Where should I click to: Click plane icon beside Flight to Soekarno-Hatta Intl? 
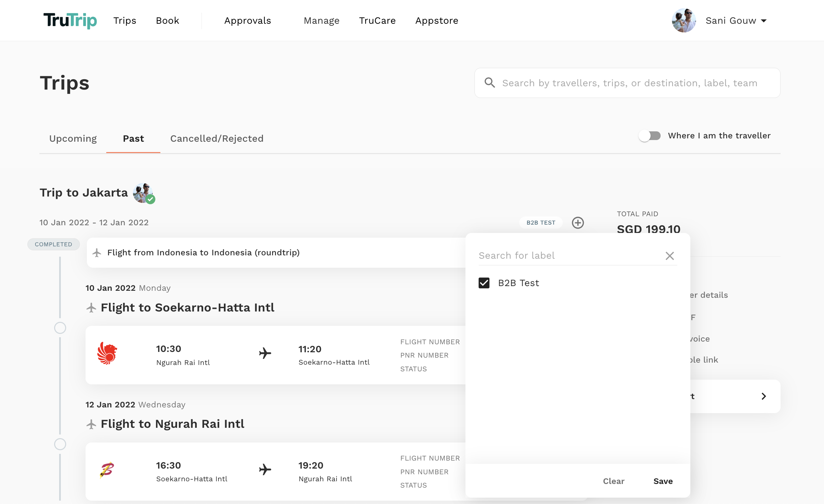point(91,308)
